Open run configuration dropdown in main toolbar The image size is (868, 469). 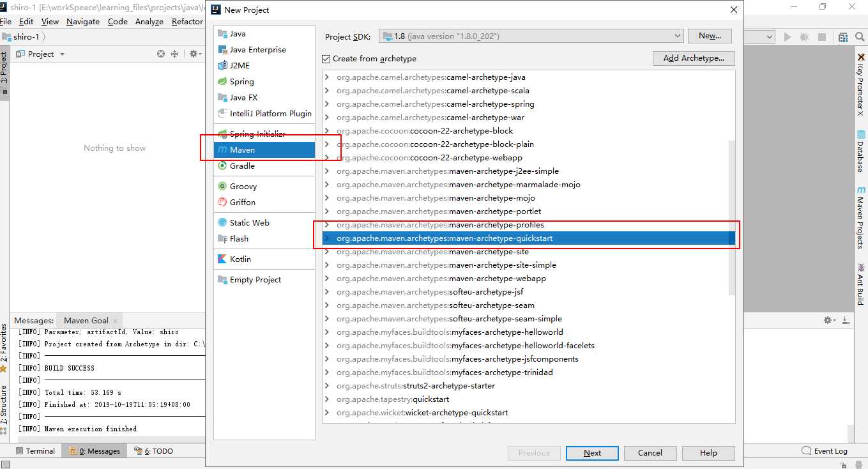770,38
